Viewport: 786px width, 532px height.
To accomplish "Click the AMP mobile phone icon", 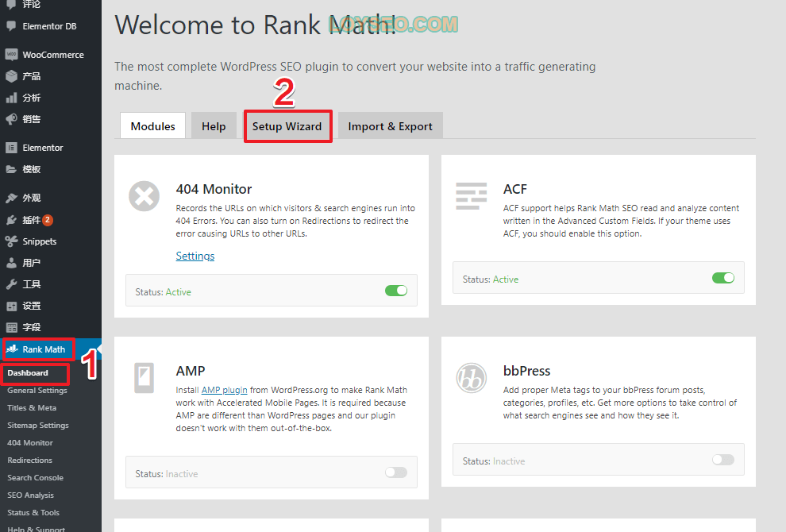I will [x=144, y=378].
